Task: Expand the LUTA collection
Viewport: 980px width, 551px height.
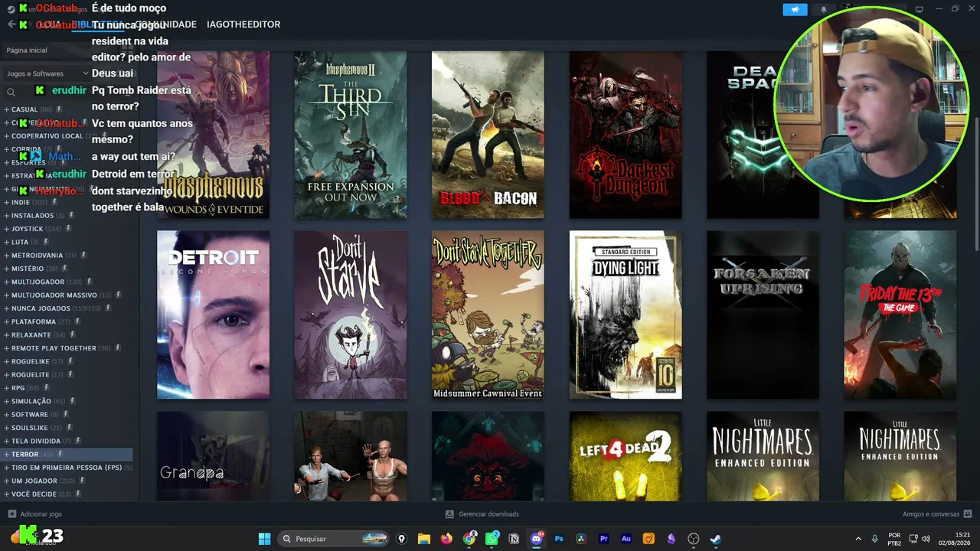Action: pyautogui.click(x=6, y=242)
